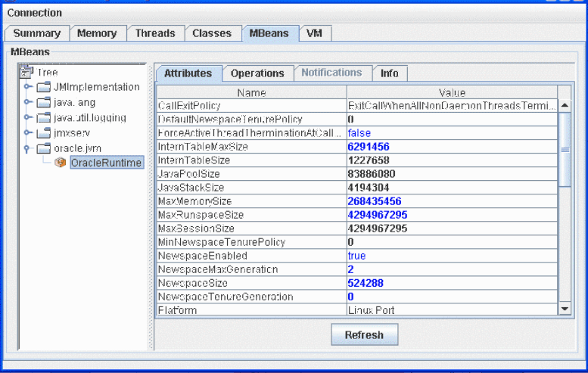Open the Threads tab
The width and height of the screenshot is (588, 373).
click(155, 33)
